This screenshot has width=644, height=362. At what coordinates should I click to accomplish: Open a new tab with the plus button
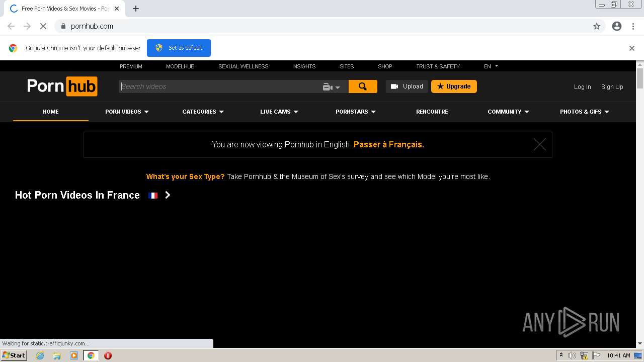coord(136,9)
